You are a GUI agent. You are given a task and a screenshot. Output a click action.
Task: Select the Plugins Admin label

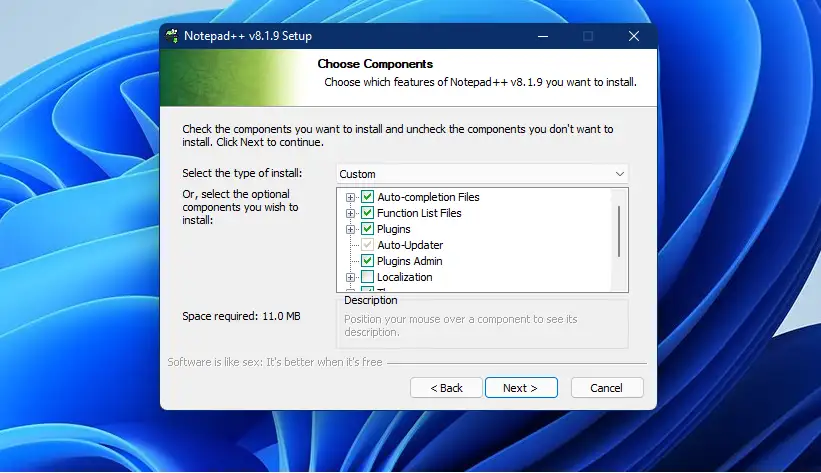(x=409, y=261)
